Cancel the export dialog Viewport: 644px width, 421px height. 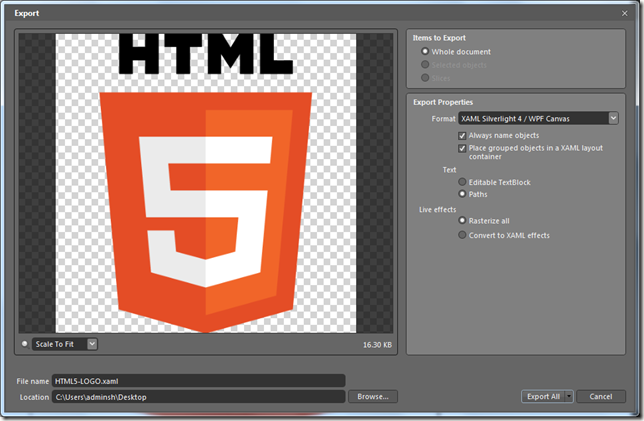[601, 396]
